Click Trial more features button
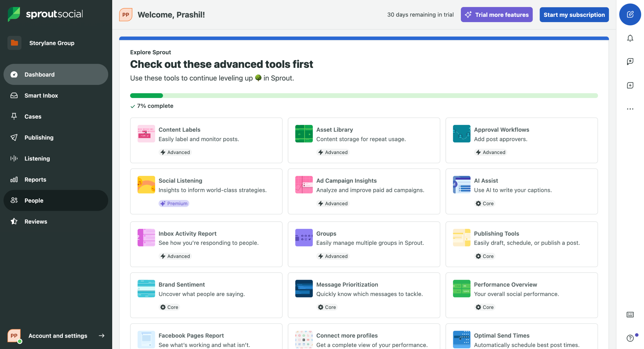 (496, 15)
